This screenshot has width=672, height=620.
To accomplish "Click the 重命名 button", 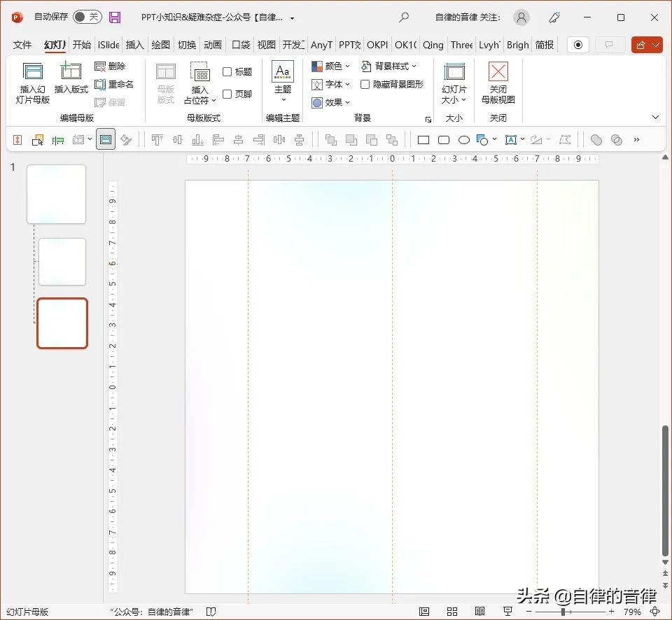I will (115, 84).
